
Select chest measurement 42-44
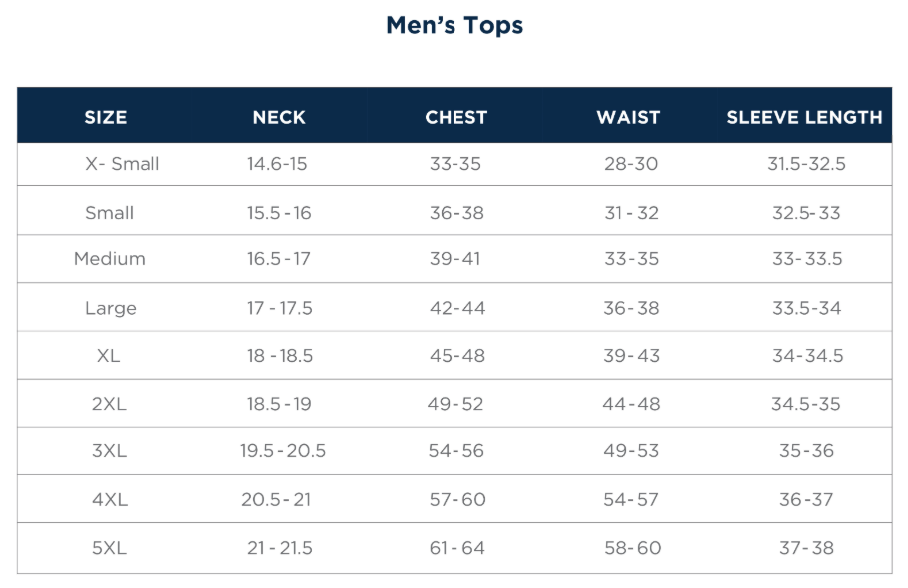click(457, 308)
